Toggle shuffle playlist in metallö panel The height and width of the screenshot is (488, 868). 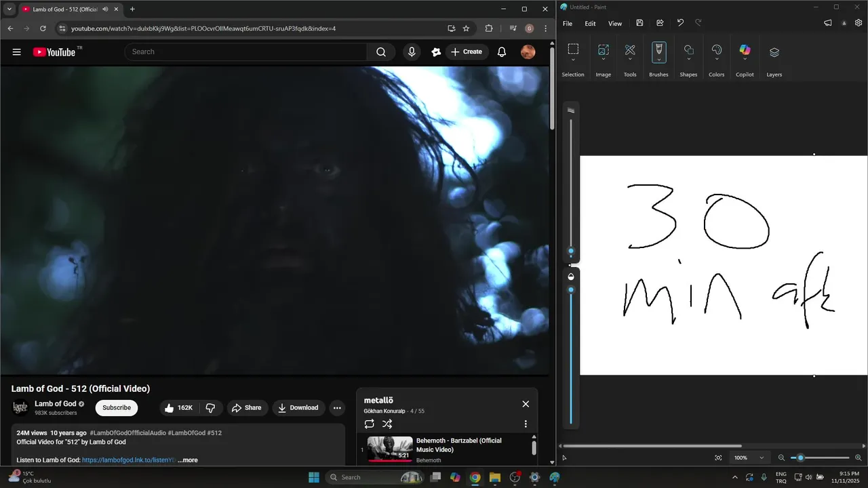tap(387, 424)
